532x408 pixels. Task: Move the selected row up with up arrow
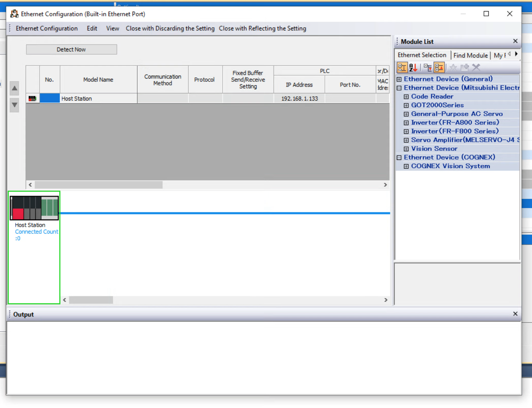click(14, 88)
